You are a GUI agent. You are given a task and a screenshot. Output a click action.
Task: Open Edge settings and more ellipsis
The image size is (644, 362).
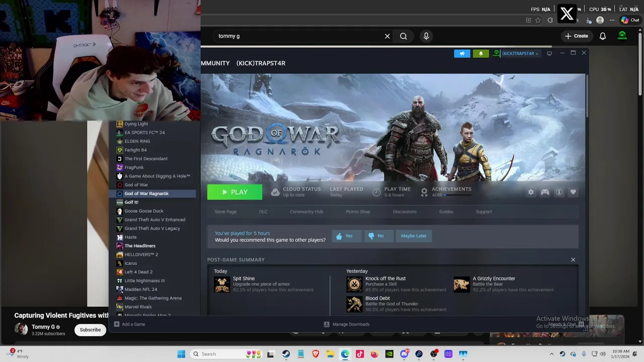coord(612,20)
